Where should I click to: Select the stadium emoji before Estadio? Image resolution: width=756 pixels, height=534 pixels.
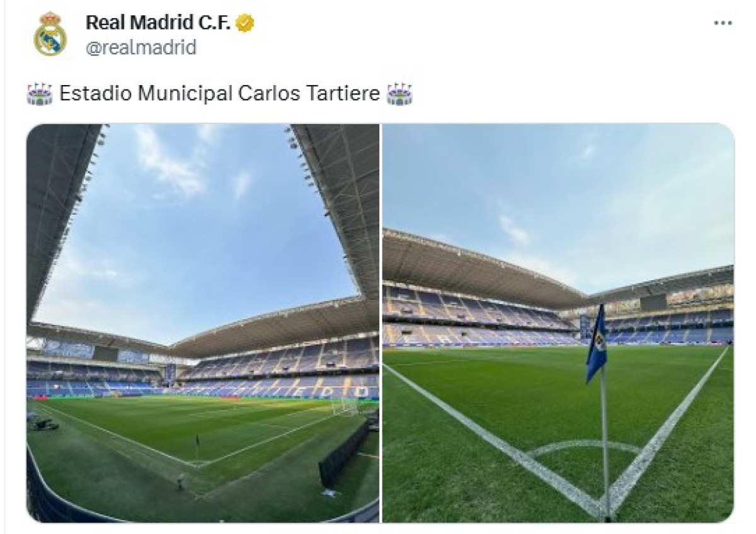tap(40, 94)
